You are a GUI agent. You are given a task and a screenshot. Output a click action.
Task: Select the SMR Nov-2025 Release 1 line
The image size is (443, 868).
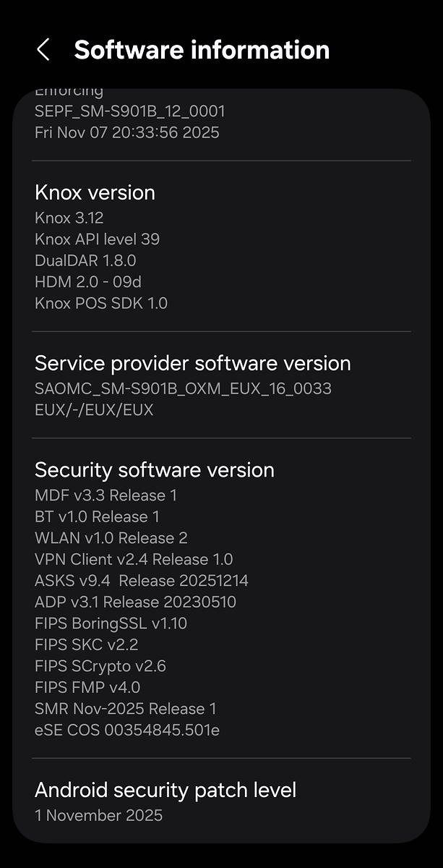[125, 709]
